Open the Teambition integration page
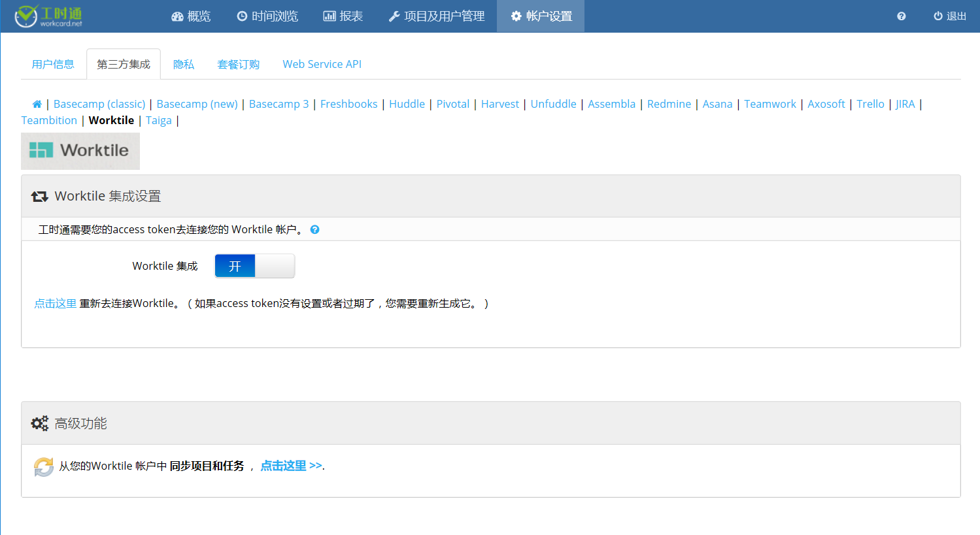 click(x=49, y=120)
